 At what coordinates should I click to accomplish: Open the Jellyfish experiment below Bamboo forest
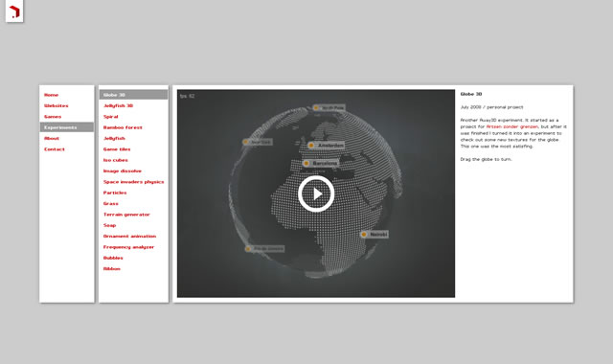[x=114, y=138]
